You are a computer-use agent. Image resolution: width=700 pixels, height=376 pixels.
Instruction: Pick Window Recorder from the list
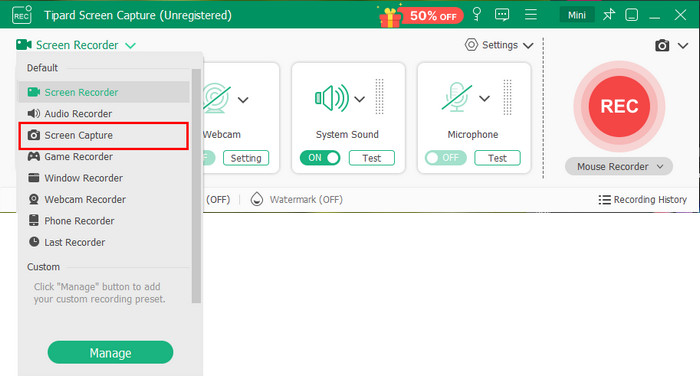pyautogui.click(x=104, y=178)
